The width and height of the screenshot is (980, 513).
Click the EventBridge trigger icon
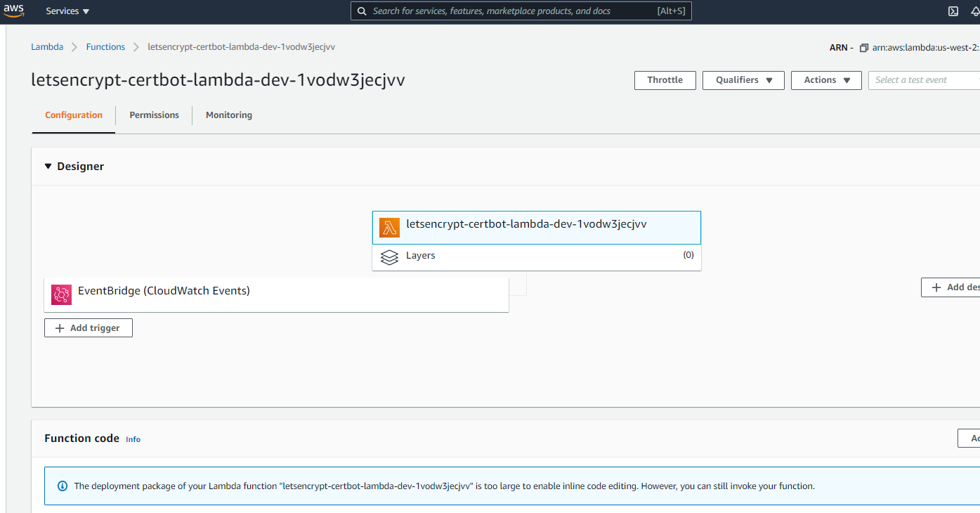click(x=62, y=294)
